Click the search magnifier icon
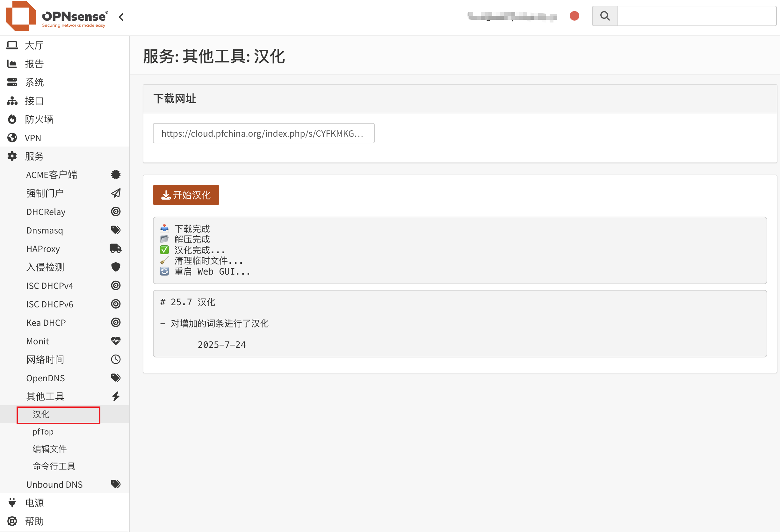 pyautogui.click(x=604, y=16)
